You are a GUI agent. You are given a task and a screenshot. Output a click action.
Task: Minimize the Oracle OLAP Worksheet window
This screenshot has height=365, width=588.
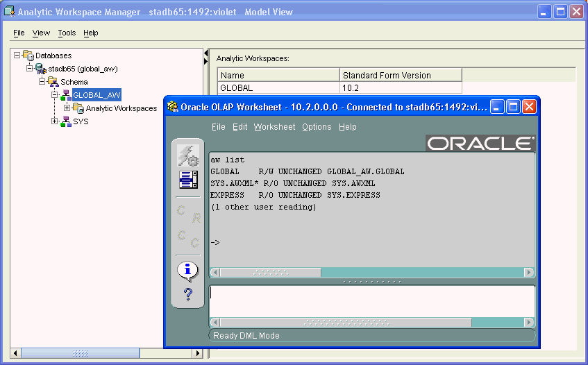coord(497,107)
